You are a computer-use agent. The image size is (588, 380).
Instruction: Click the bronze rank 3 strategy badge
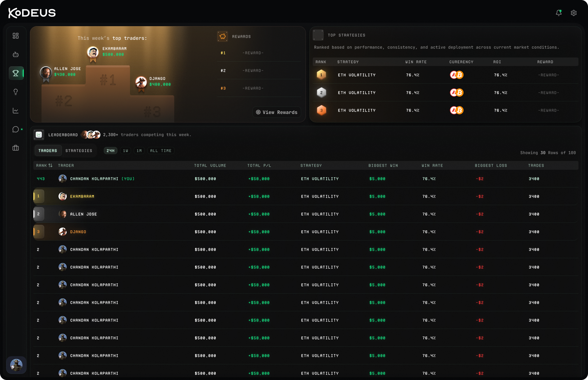point(321,110)
